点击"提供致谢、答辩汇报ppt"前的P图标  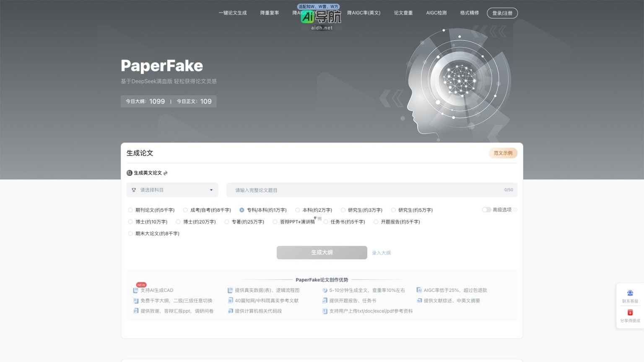click(136, 311)
